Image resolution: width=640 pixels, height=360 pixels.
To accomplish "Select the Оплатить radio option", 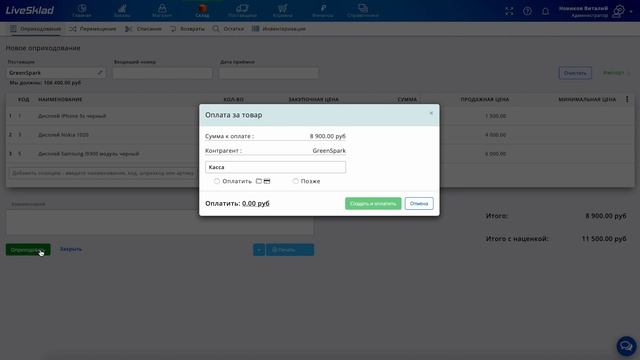I will 217,181.
